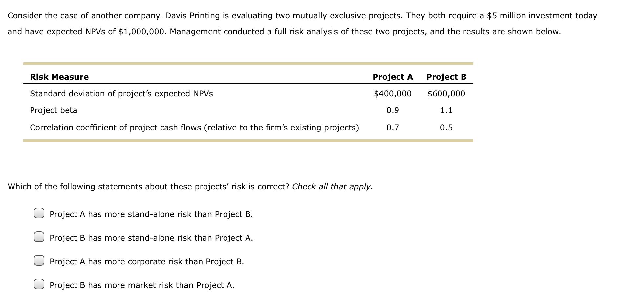
Task: Click Project B's beta value of 1.1
Action: pos(446,110)
